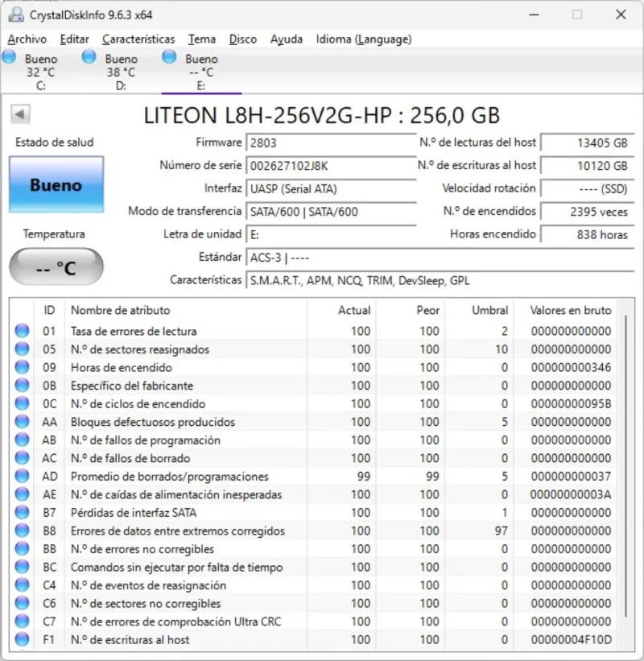This screenshot has height=661, width=644.
Task: Click status icon for attribute BB row
Action: click(x=22, y=548)
